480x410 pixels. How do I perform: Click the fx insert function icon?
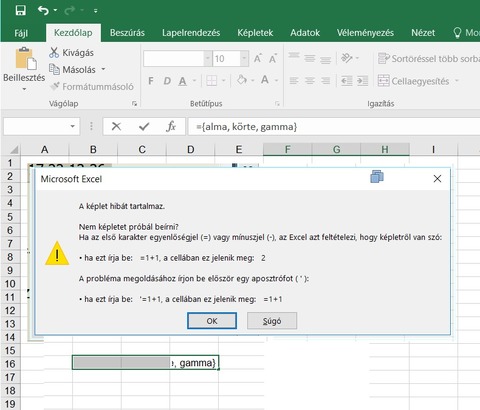pyautogui.click(x=171, y=126)
